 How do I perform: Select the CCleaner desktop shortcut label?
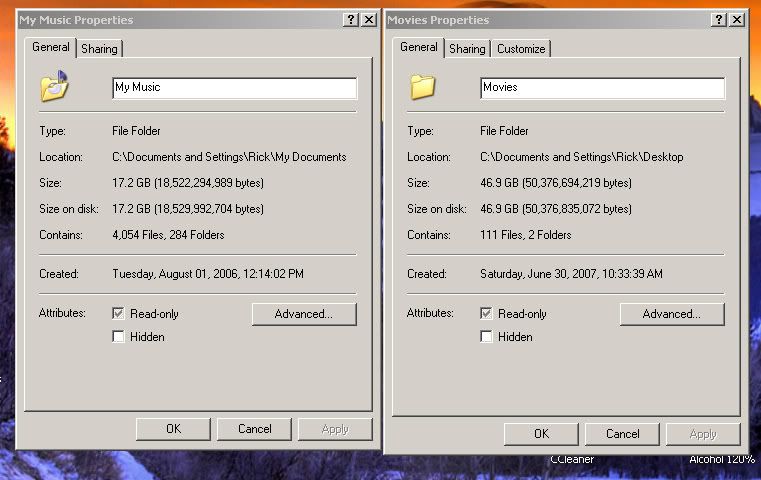coord(572,459)
